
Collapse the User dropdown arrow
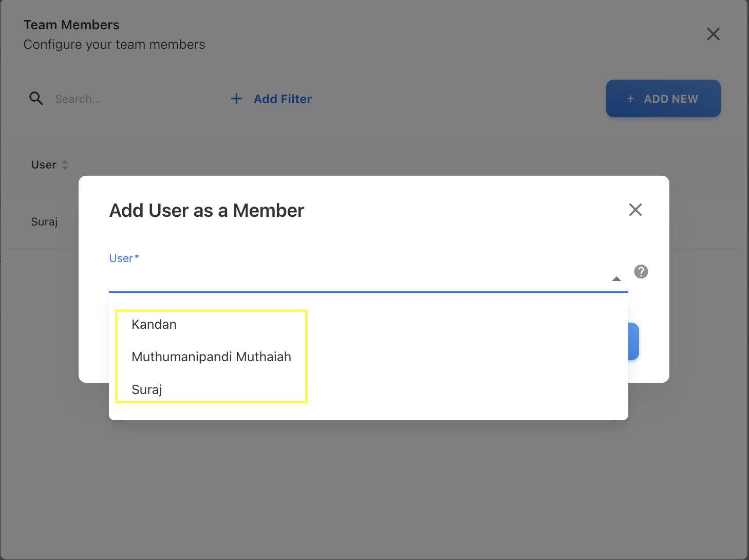coord(616,279)
